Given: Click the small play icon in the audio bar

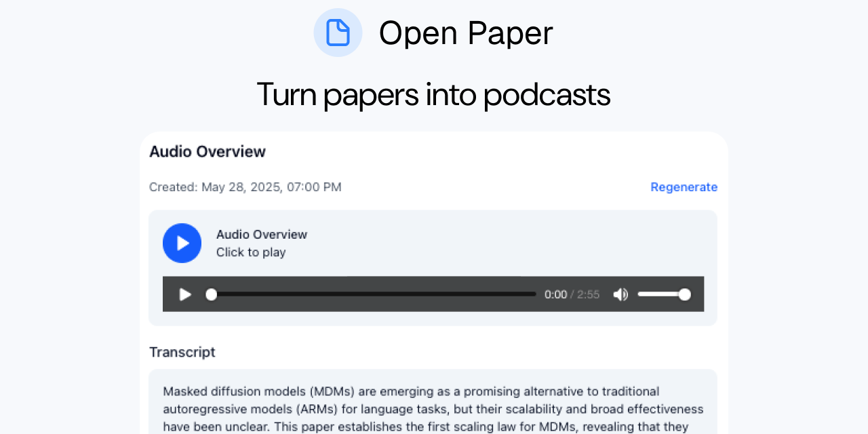Looking at the screenshot, I should [184, 294].
